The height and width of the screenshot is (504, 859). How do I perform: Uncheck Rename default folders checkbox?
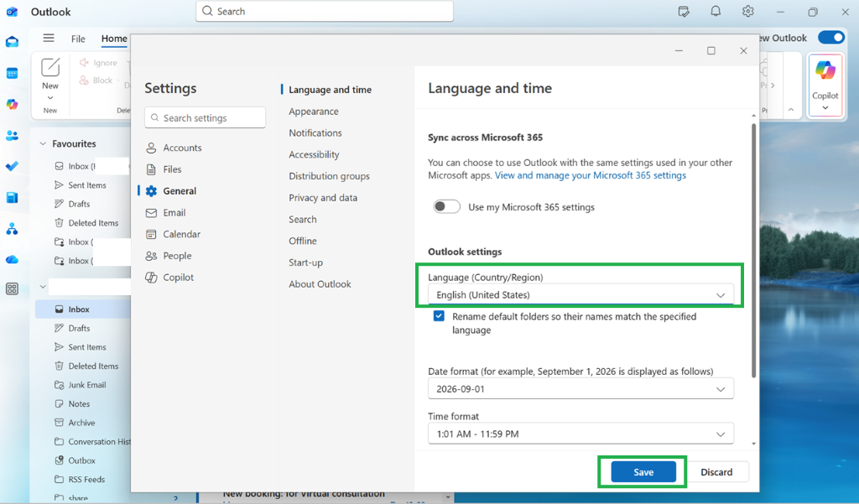click(x=439, y=316)
